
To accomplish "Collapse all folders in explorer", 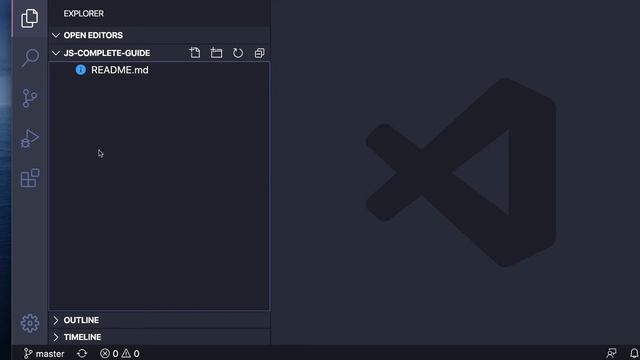I will coord(260,53).
